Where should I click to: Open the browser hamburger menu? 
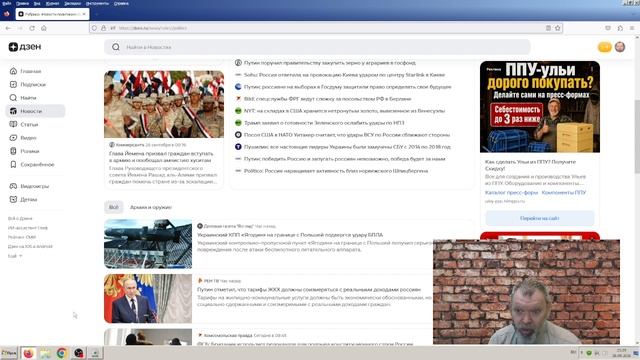pos(632,28)
